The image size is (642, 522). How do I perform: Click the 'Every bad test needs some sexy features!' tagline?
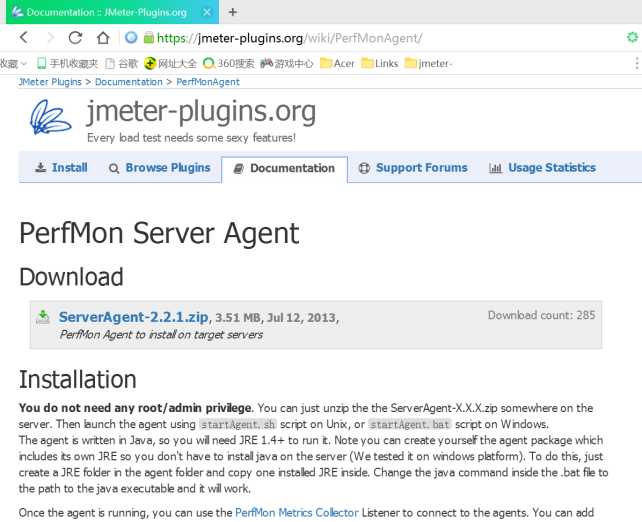(191, 138)
